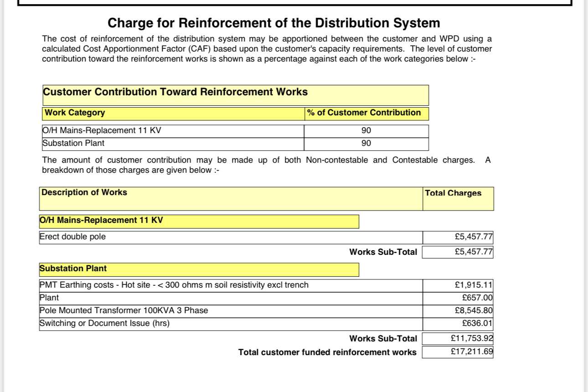Click the 'Total Charges' header cell
This screenshot has height=392, width=588.
click(458, 199)
